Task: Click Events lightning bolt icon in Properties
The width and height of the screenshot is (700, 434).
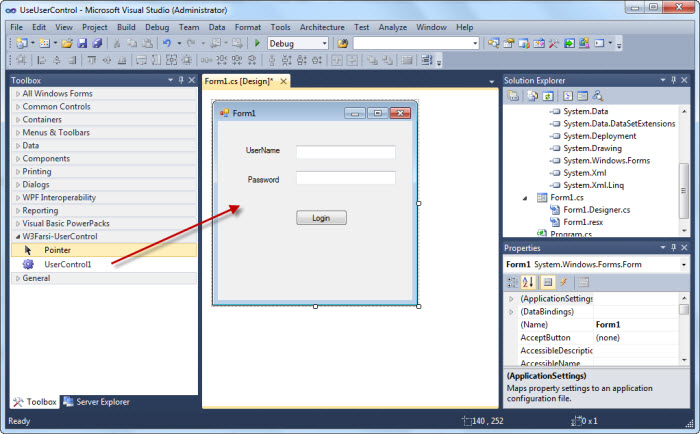Action: point(563,282)
